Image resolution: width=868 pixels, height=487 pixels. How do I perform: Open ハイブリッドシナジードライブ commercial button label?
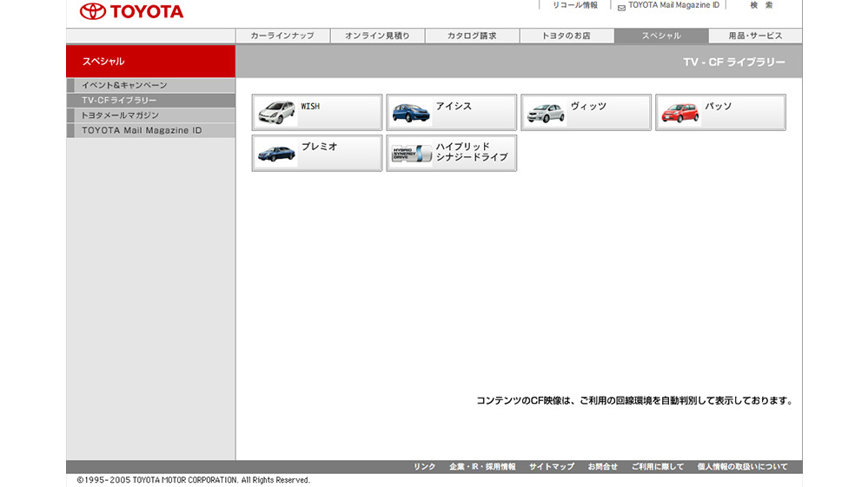click(x=472, y=152)
